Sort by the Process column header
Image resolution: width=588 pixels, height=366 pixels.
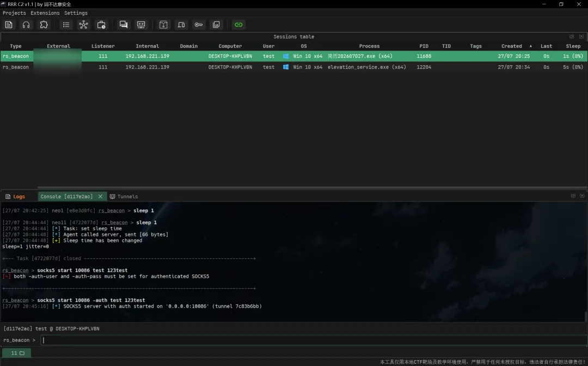click(369, 46)
